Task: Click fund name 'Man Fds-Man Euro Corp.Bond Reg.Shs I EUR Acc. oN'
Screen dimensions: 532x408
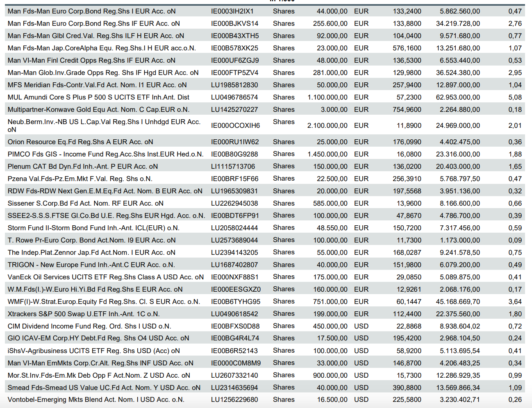Action: (x=92, y=11)
